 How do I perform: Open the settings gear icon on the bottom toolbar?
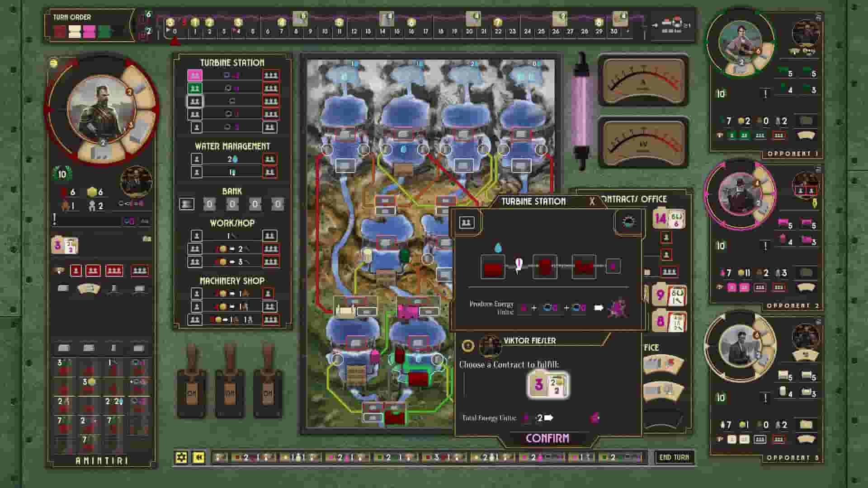(181, 458)
